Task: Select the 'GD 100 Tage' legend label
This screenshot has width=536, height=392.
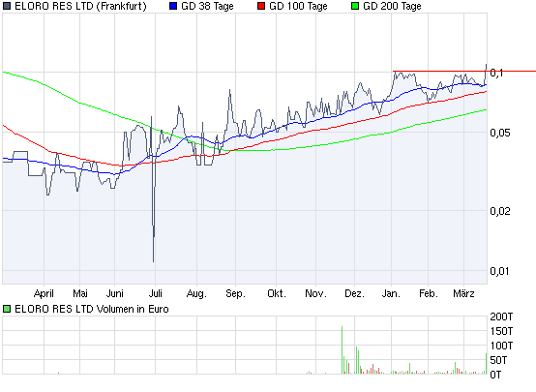Action: [x=298, y=6]
